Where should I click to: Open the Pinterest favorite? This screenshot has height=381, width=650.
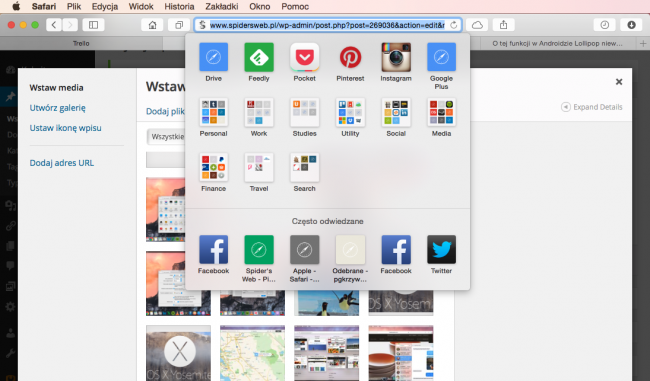[x=350, y=57]
